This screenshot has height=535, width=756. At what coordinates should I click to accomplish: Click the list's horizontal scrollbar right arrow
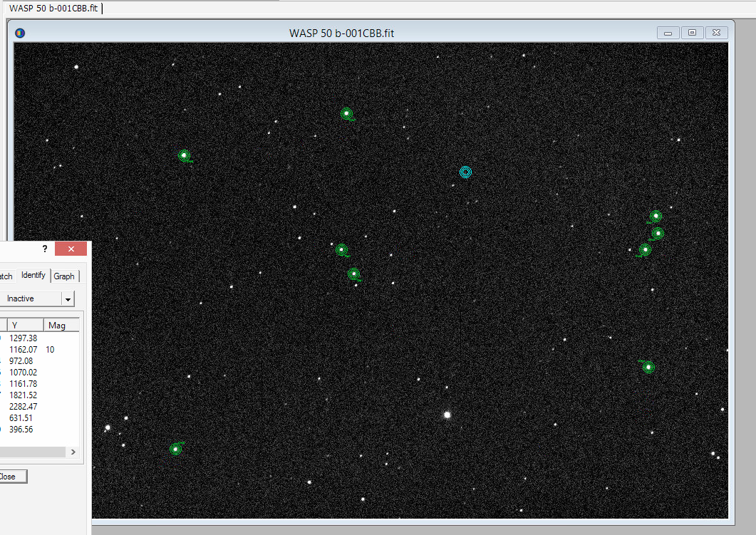[73, 452]
